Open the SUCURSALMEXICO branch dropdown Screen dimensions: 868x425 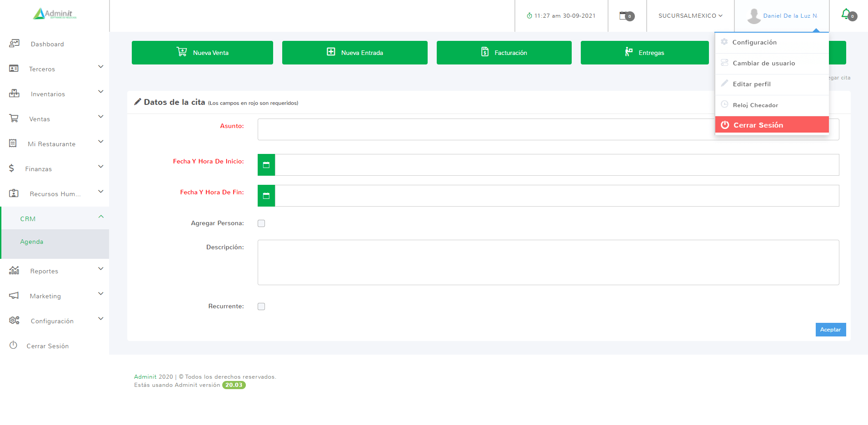[x=690, y=16]
